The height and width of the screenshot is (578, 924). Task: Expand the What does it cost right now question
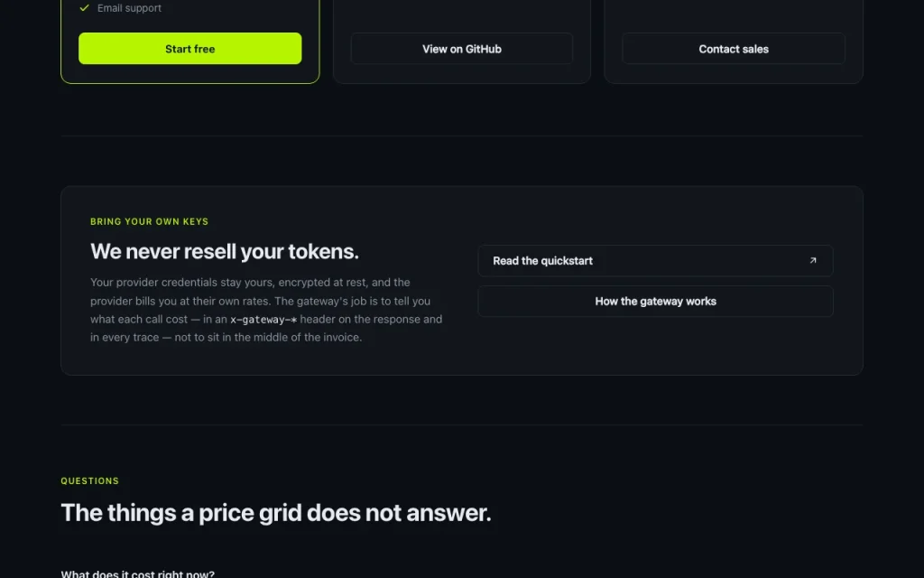point(137,573)
